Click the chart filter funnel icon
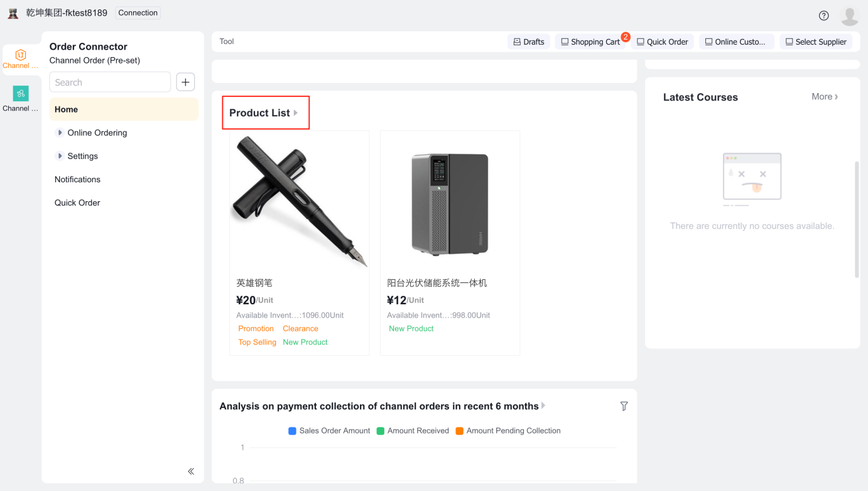 tap(624, 406)
